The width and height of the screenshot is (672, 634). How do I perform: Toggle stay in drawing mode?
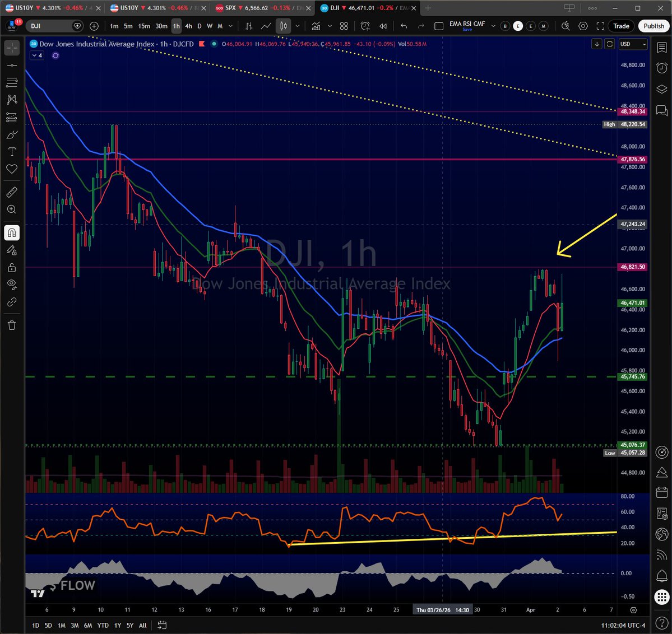click(x=12, y=250)
